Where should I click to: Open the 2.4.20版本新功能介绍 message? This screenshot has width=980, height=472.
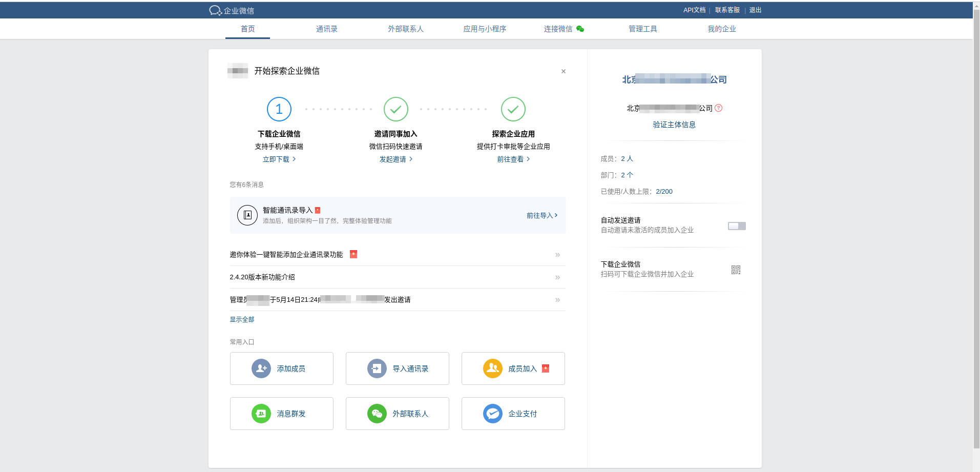tap(262, 277)
